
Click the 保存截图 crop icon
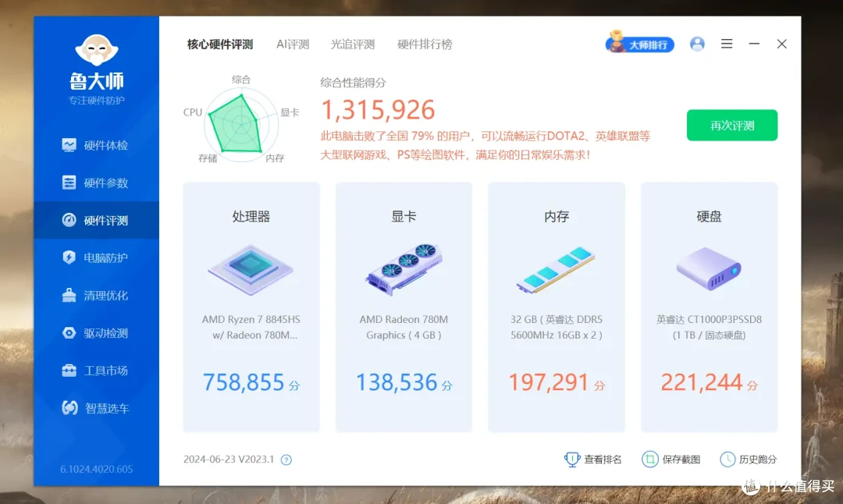(x=650, y=460)
